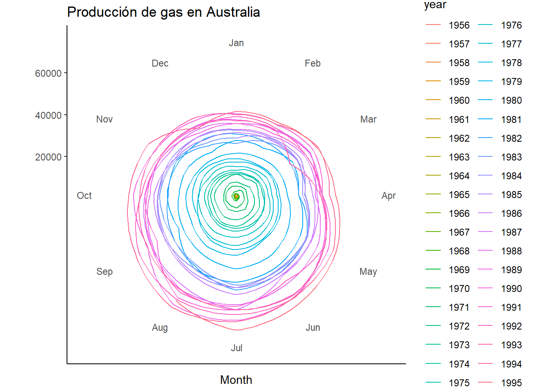This screenshot has width=549, height=392.
Task: Click the 'Feb' month label
Action: [x=312, y=63]
